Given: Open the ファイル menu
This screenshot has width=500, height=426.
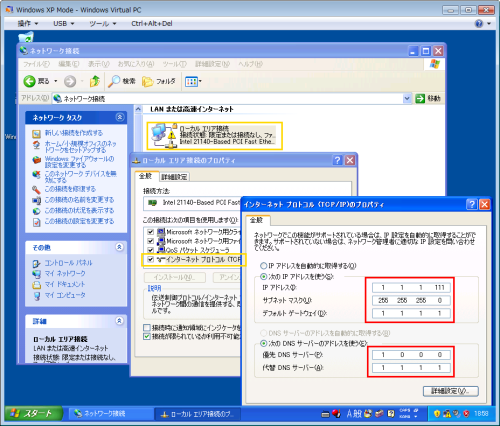Looking at the screenshot, I should pyautogui.click(x=36, y=64).
